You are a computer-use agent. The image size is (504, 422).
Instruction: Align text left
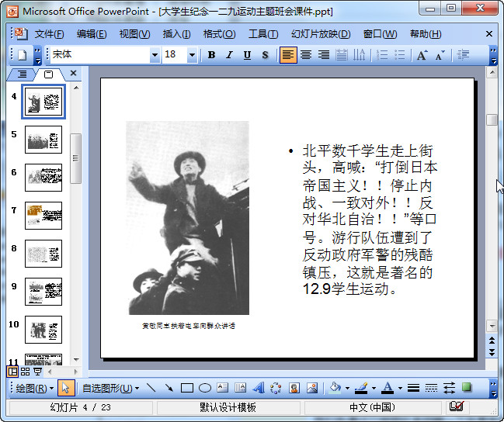coord(287,55)
